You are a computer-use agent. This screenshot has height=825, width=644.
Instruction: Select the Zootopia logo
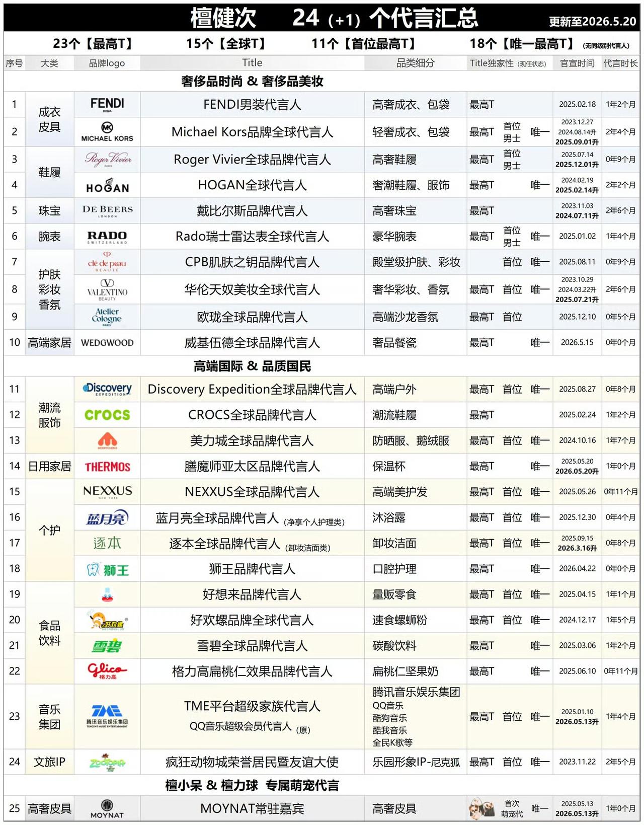[x=107, y=762]
